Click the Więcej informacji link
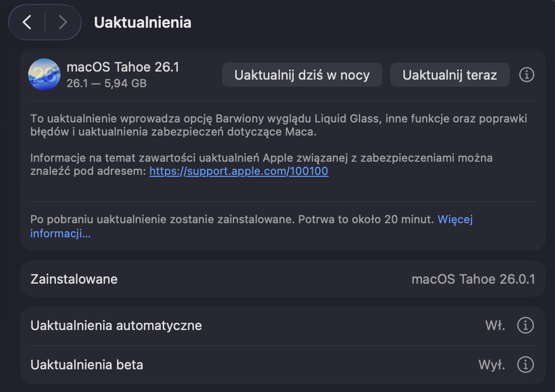 (455, 219)
